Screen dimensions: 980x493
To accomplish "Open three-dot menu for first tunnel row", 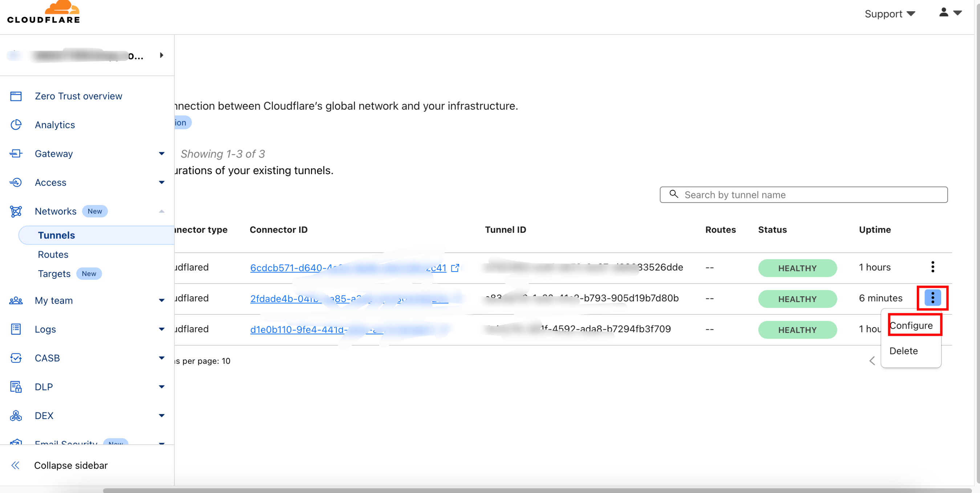I will (x=932, y=267).
